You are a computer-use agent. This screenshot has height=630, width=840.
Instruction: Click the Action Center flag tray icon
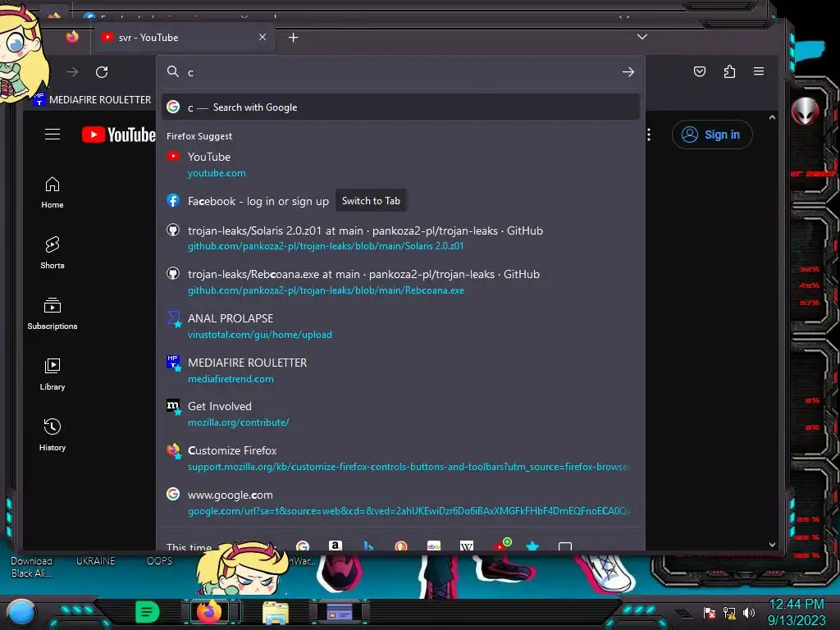[x=710, y=613]
